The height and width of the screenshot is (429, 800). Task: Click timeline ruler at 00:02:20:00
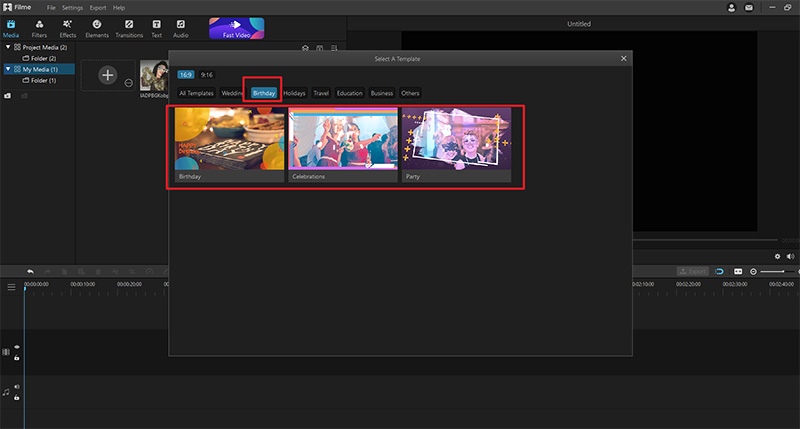(x=688, y=284)
